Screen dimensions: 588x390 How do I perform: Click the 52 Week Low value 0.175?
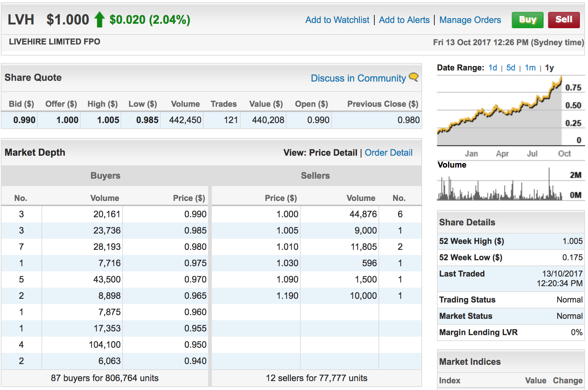tap(572, 258)
